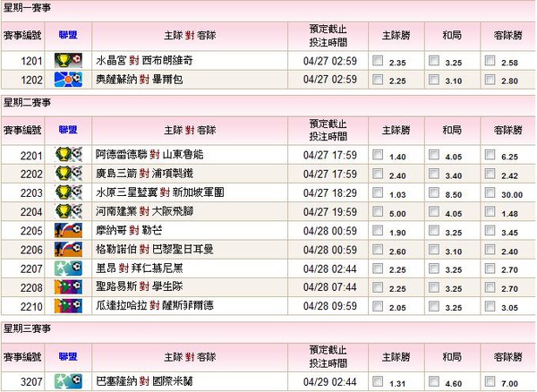Screen dimensions: 537x392
Task: Click league icon for match 2206
Action: (68, 249)
